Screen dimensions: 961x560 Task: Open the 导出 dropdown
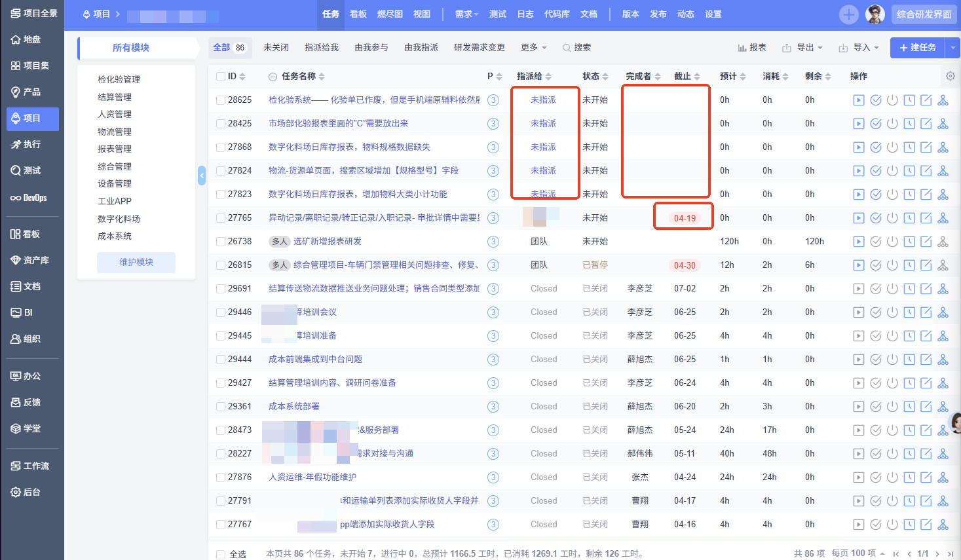803,48
